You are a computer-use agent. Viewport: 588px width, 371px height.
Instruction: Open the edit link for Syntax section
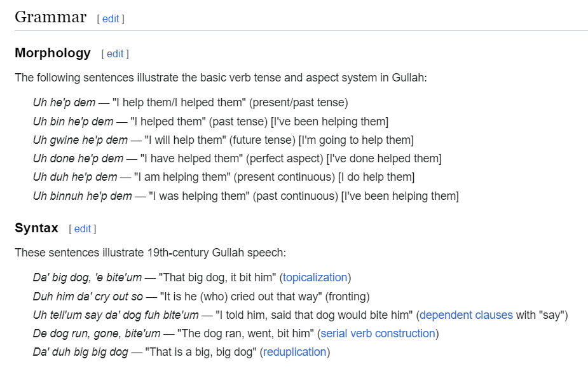point(83,228)
